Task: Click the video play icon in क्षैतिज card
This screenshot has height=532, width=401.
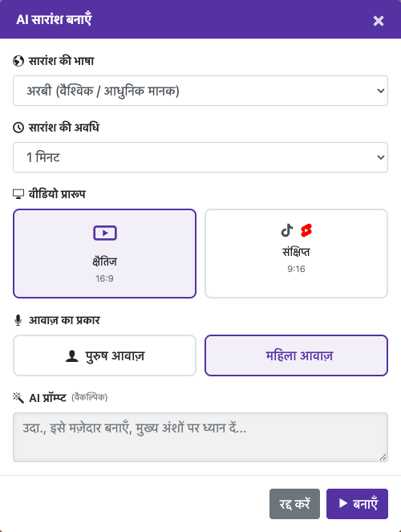Action: [x=105, y=233]
